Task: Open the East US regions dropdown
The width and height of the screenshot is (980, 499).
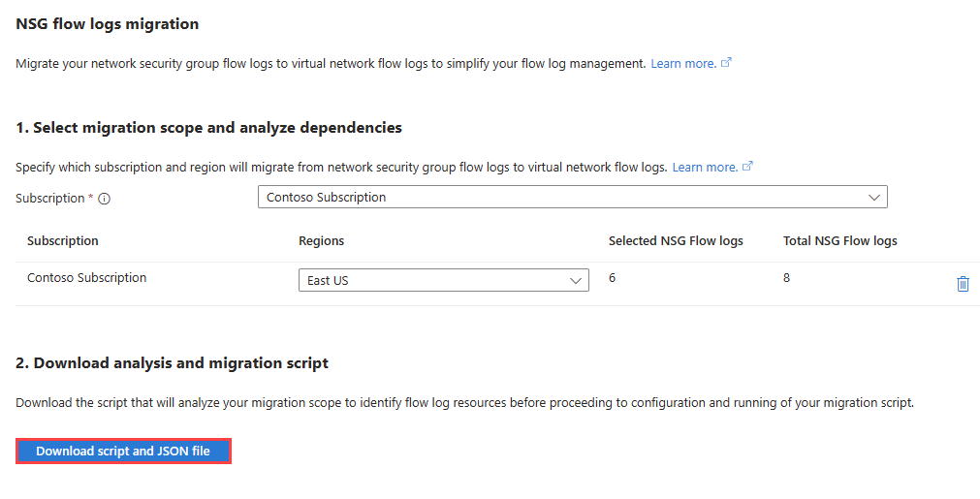Action: coord(444,280)
